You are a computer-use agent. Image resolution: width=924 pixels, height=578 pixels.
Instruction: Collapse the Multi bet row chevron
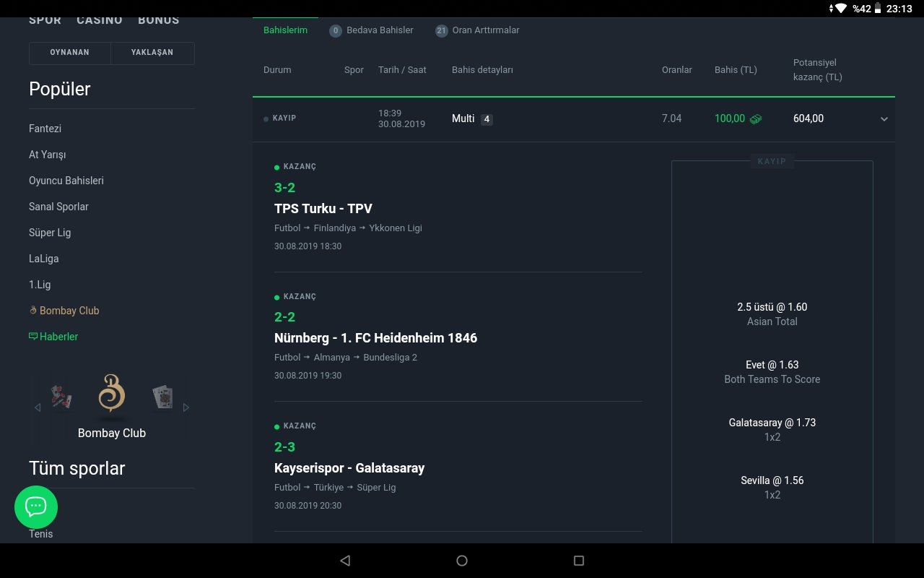tap(884, 119)
